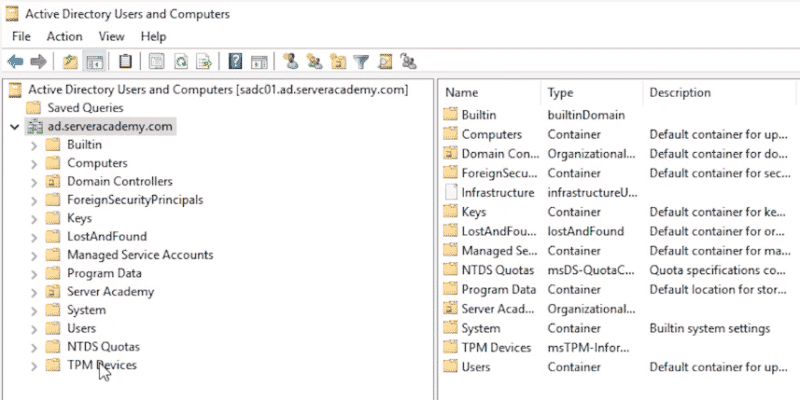Toggle the Show/Hide Console Tree button

click(96, 62)
